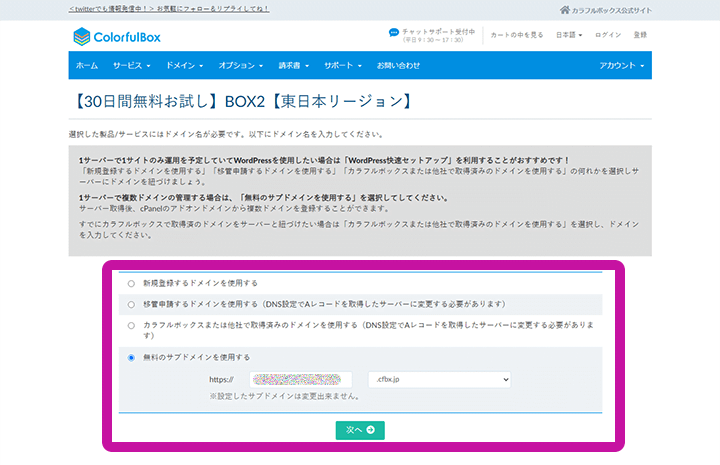Screen dimensions: 720x465
Task: Select 移管申請するドメインを使用する radio option
Action: (x=131, y=303)
